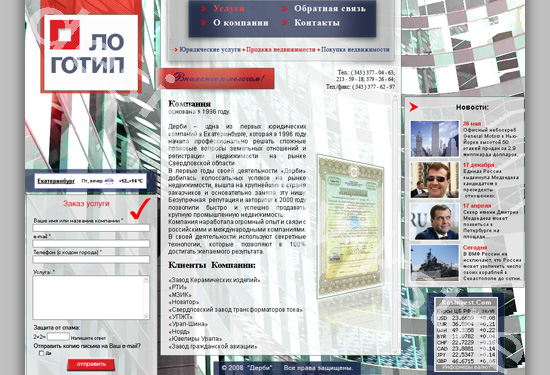Open the 17 апреля news headline

pyautogui.click(x=477, y=206)
